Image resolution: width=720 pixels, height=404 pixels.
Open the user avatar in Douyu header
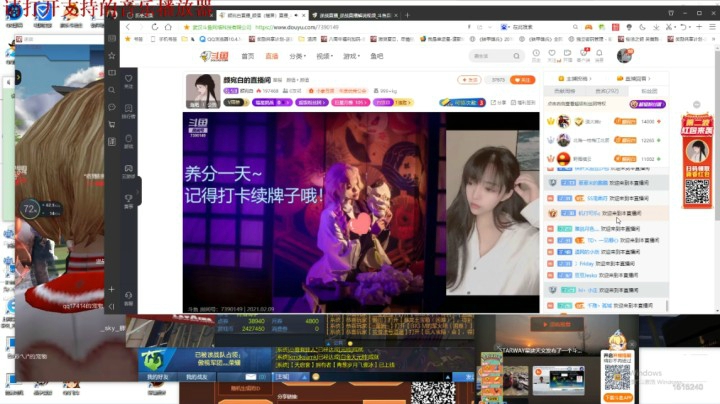coord(624,56)
